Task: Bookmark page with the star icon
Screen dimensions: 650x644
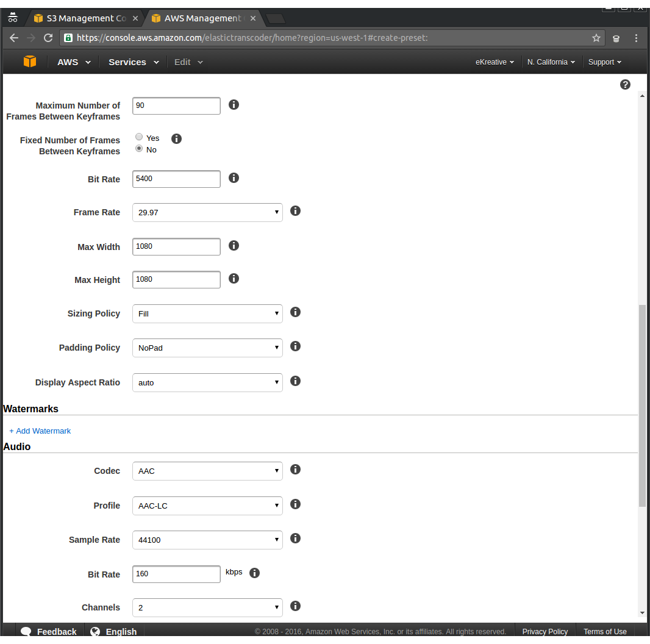Action: click(x=596, y=38)
